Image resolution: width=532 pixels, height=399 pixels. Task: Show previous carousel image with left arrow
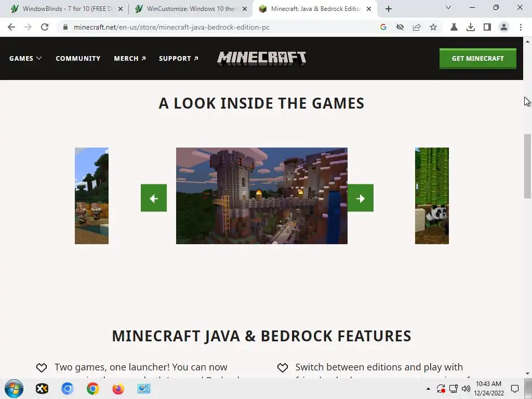(x=154, y=198)
